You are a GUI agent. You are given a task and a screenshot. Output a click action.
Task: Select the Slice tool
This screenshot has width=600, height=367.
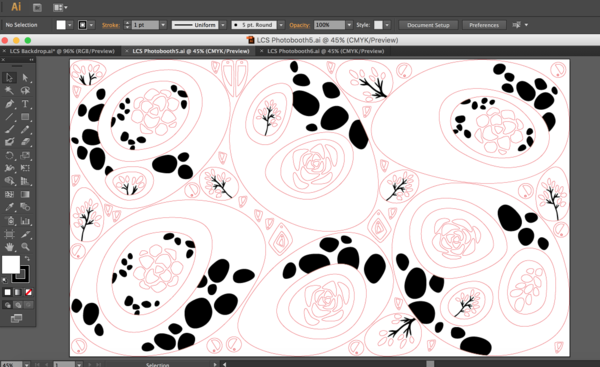coord(25,234)
